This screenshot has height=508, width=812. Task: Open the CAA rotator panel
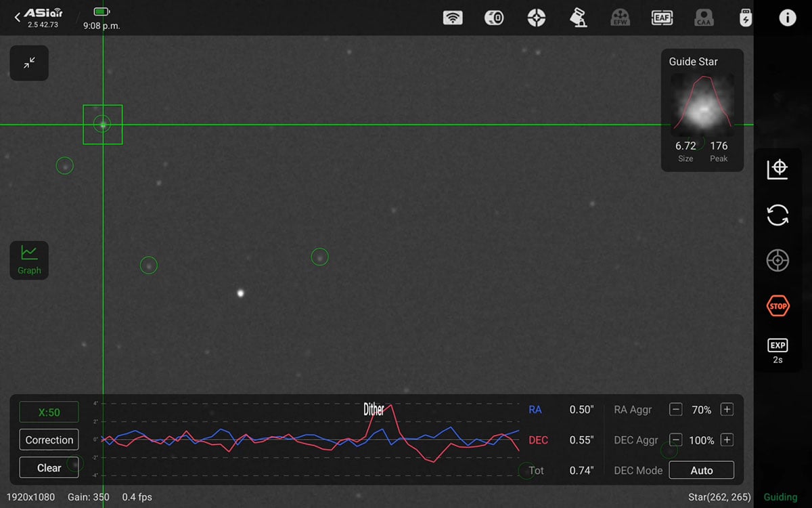point(704,18)
